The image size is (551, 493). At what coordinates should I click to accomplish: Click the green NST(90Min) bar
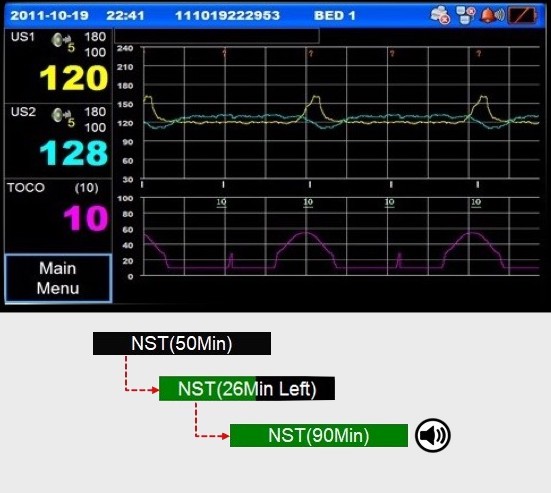tap(319, 435)
